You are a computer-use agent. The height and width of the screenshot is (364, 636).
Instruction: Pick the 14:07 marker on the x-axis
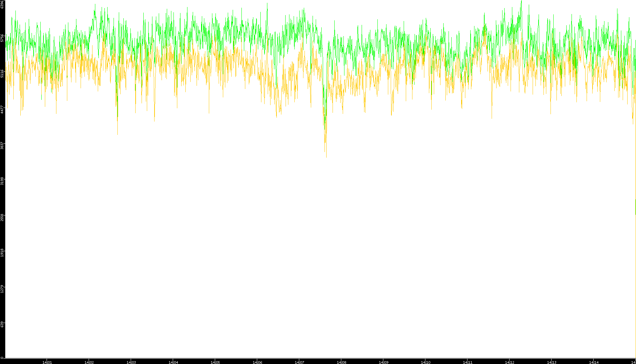299,362
